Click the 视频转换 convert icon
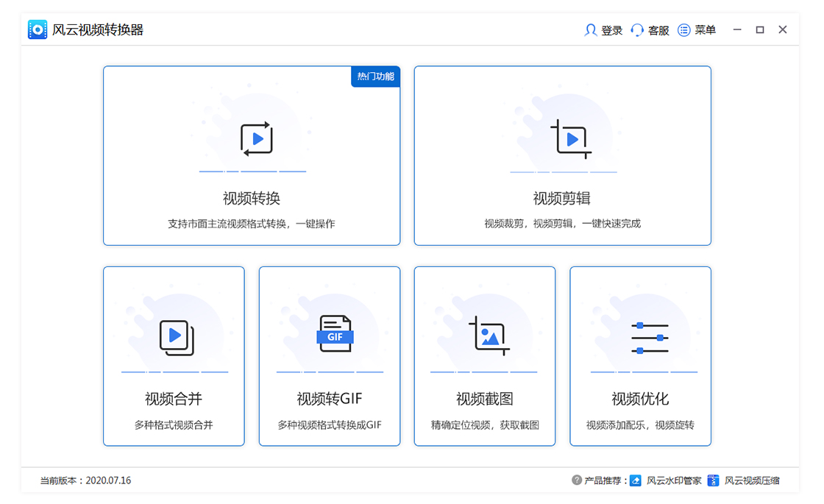 [257, 139]
